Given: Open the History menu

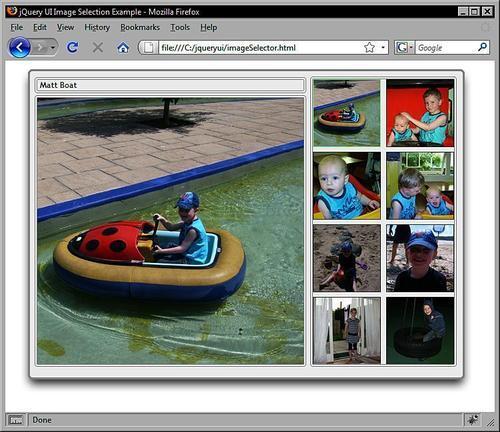Looking at the screenshot, I should click(97, 27).
